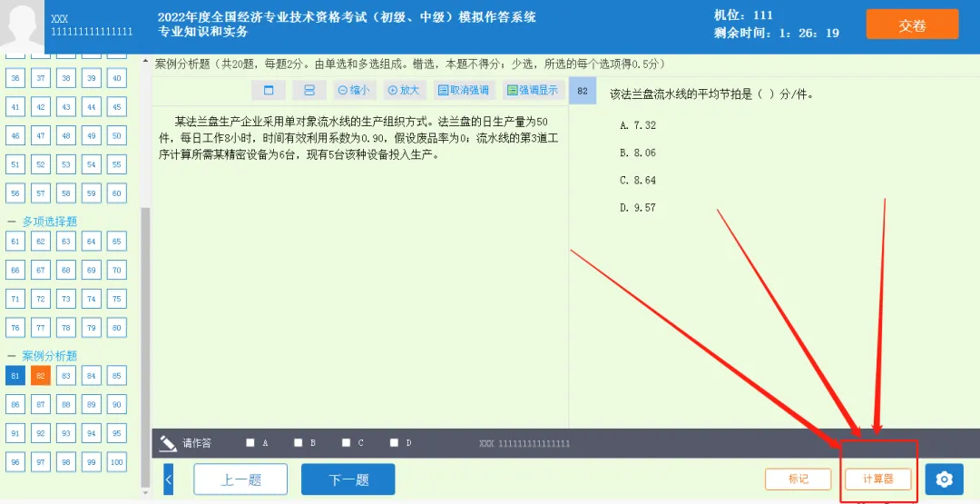Switch to the split-pane layout icon
The width and height of the screenshot is (980, 504).
tap(309, 90)
